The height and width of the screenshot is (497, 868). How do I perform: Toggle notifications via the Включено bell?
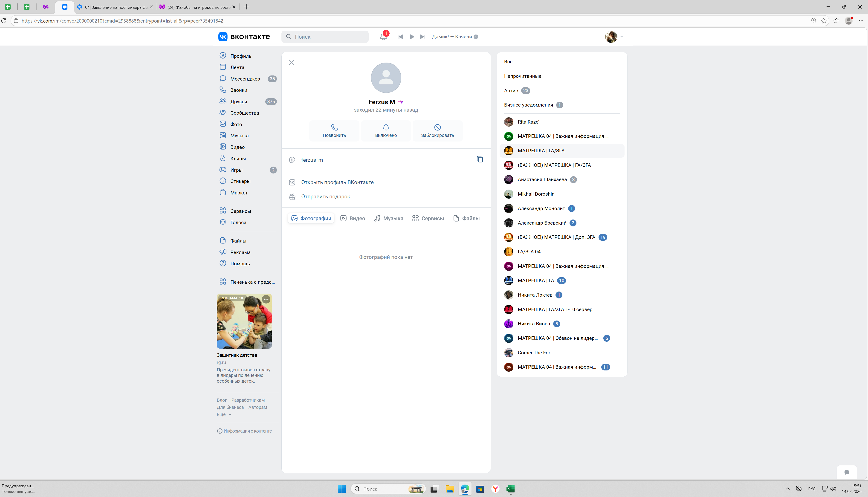coord(386,131)
